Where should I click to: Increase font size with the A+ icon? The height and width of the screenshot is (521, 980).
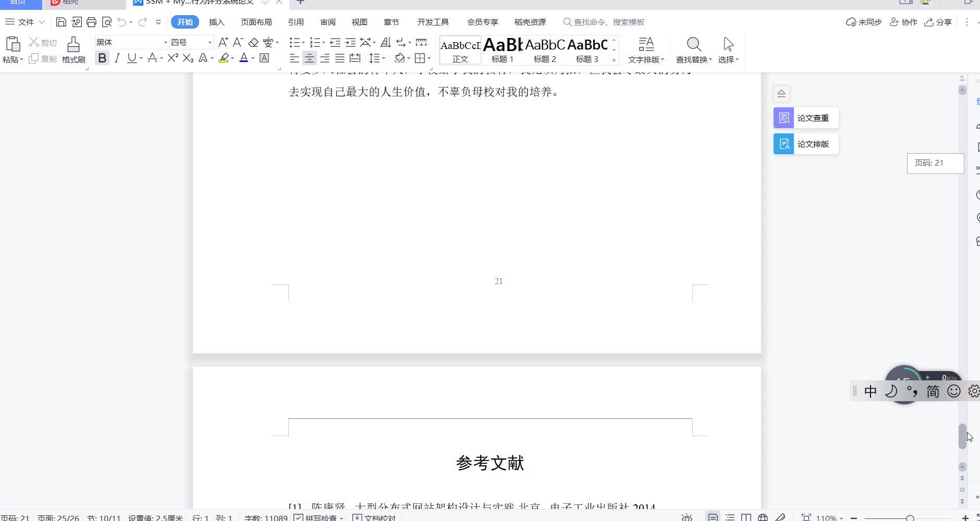(x=223, y=42)
